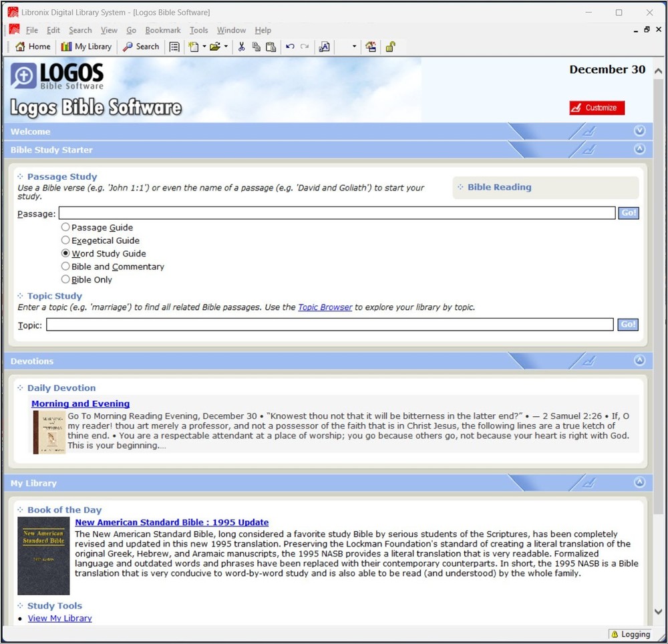The height and width of the screenshot is (644, 668).
Task: Click the Home toolbar icon
Action: click(x=32, y=46)
